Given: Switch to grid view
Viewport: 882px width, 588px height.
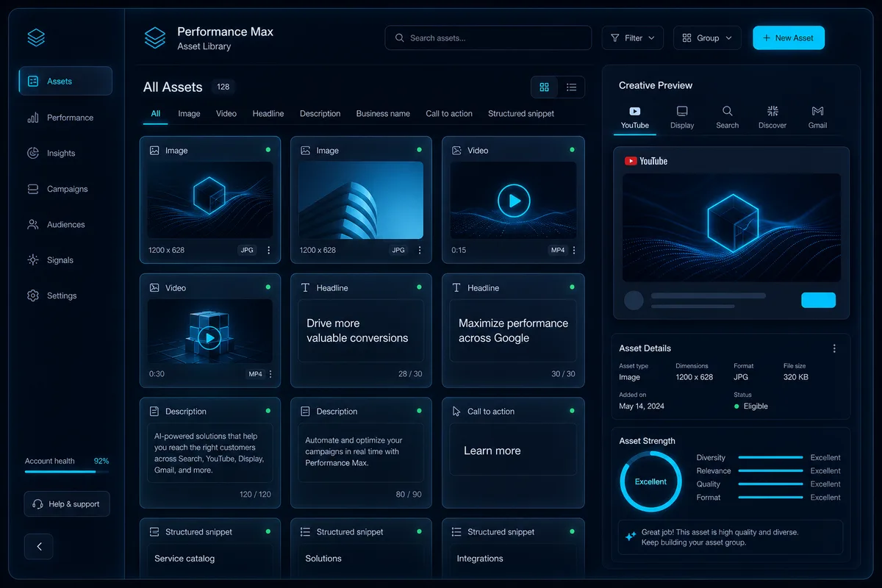Looking at the screenshot, I should click(545, 87).
